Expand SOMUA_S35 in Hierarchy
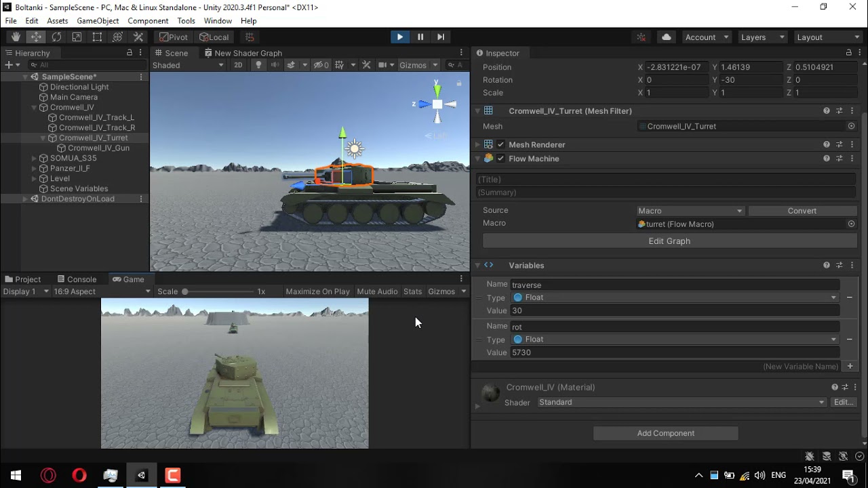This screenshot has height=488, width=868. tap(34, 158)
